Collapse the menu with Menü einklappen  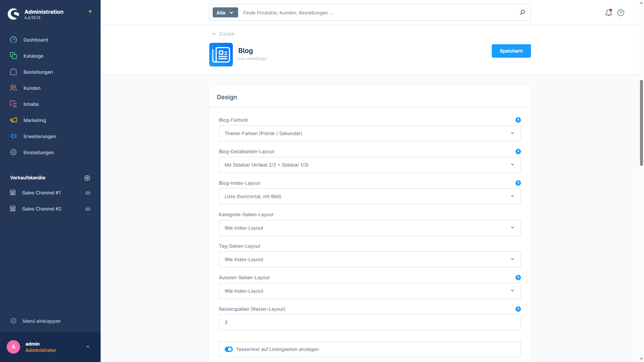click(42, 321)
